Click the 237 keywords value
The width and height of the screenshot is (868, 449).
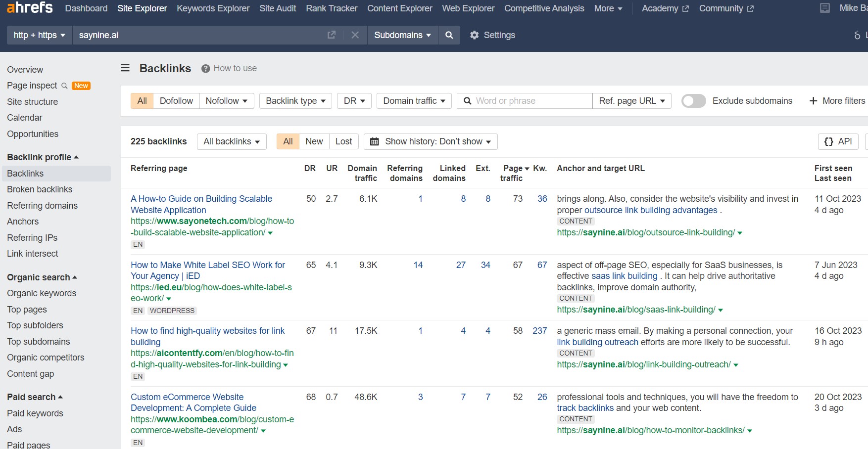click(x=539, y=331)
